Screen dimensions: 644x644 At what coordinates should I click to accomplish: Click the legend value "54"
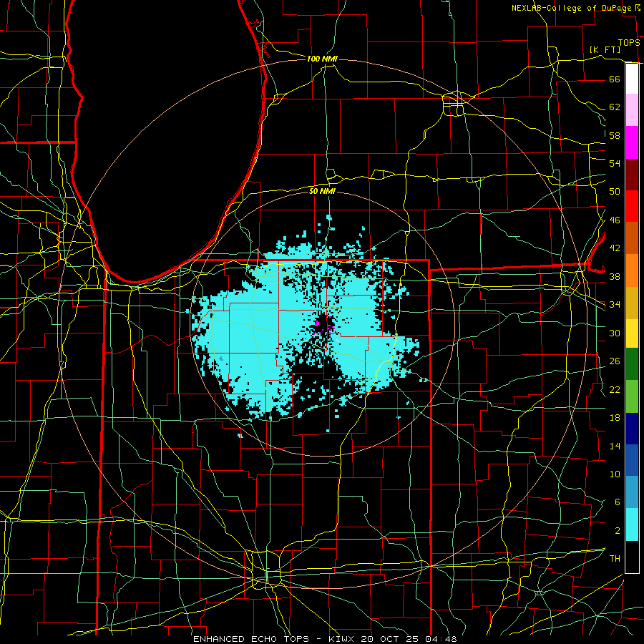click(615, 163)
